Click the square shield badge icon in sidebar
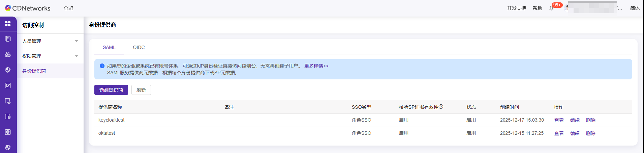 point(8,132)
